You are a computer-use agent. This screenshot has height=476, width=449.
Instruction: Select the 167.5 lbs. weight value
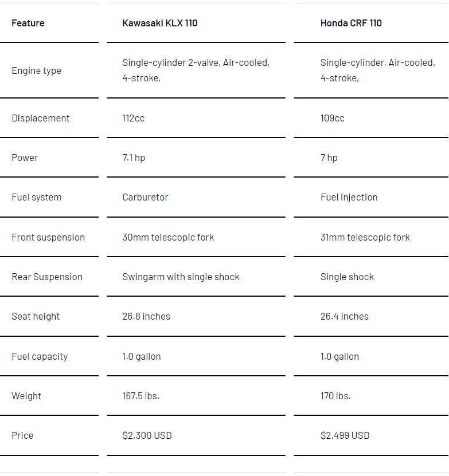pyautogui.click(x=140, y=396)
